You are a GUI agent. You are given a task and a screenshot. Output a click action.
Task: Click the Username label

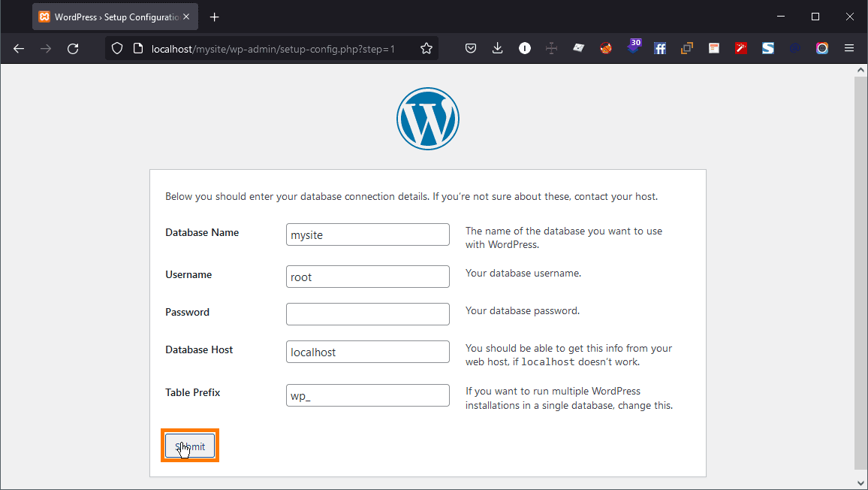pos(188,275)
